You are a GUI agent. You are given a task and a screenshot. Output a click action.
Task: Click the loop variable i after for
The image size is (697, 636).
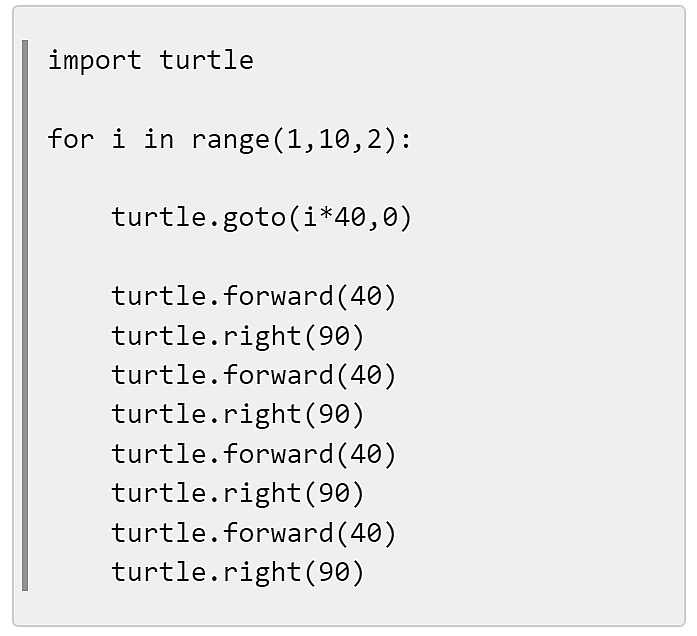(118, 139)
